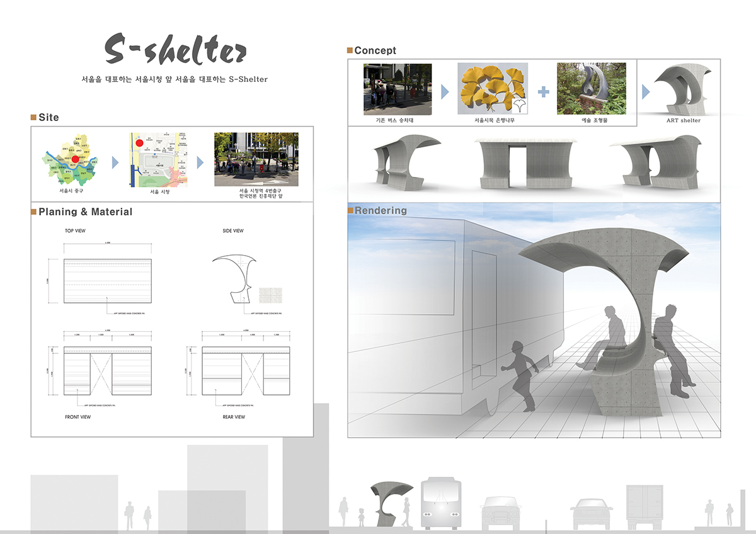Click the orange bullet beside the Concept heading
The image size is (756, 534).
350,50
